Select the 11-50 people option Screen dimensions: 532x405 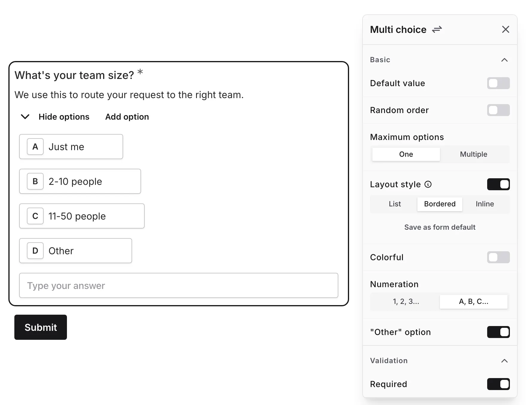82,216
